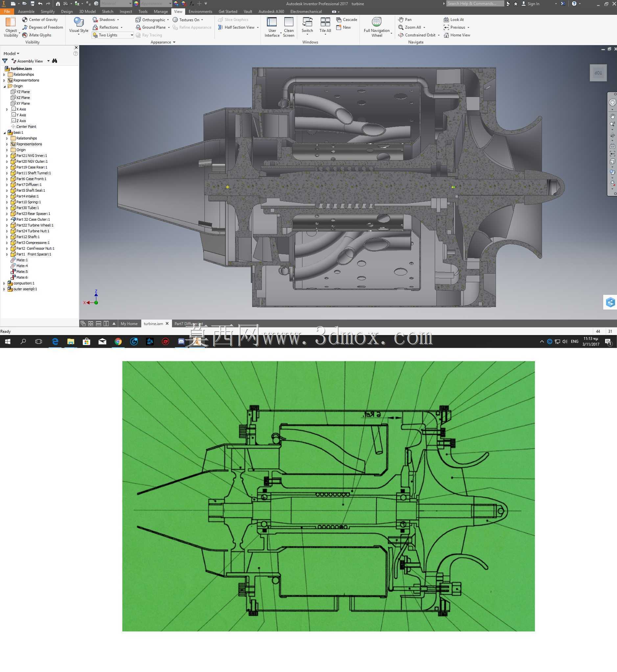
Task: Switch to the Assemble ribbon tab
Action: [26, 12]
